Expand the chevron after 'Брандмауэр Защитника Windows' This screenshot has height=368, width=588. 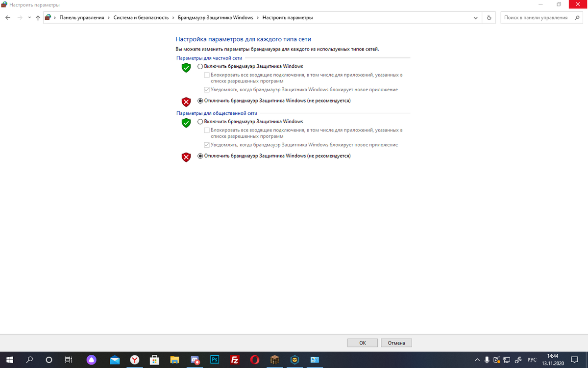click(258, 18)
